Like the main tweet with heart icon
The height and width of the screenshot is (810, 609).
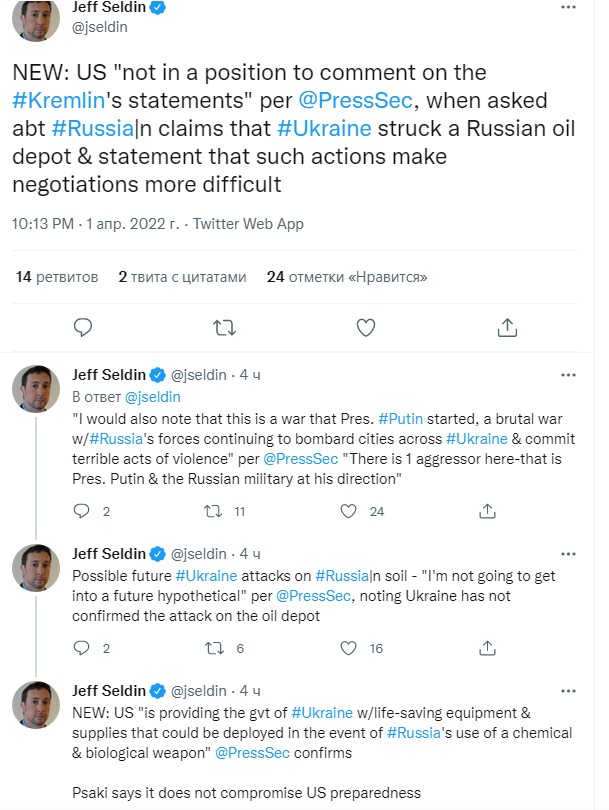click(x=366, y=327)
